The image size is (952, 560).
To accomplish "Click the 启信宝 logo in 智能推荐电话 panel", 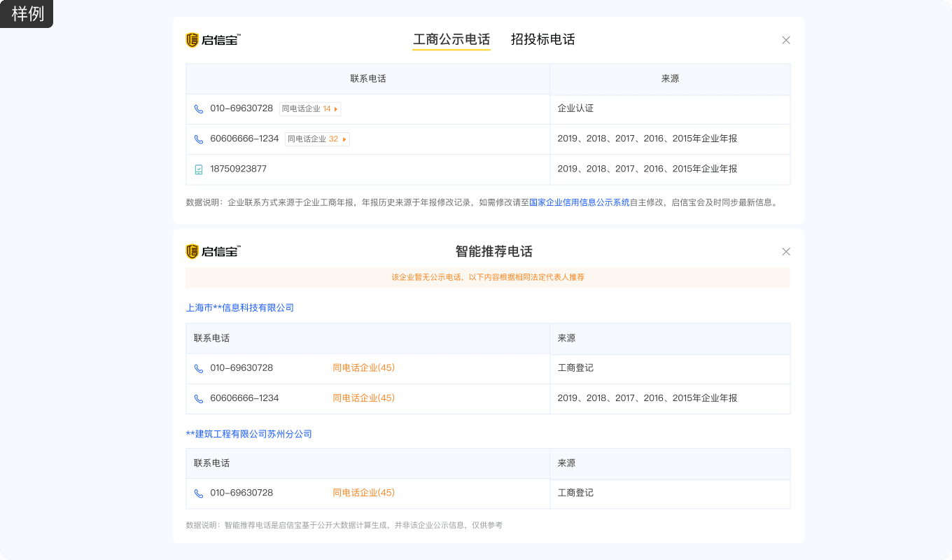I will [213, 251].
